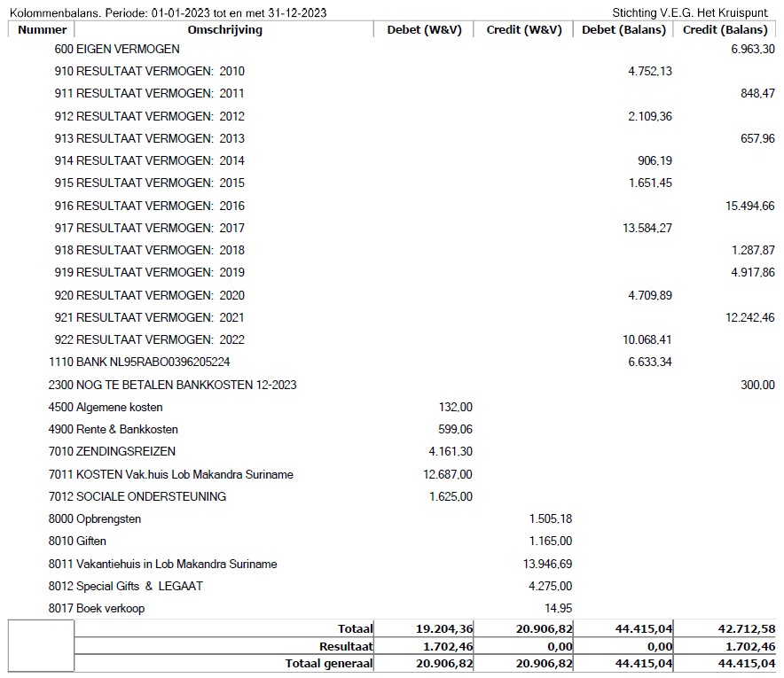The image size is (784, 678).
Task: Click the Credit (Balans) column header
Action: click(725, 29)
